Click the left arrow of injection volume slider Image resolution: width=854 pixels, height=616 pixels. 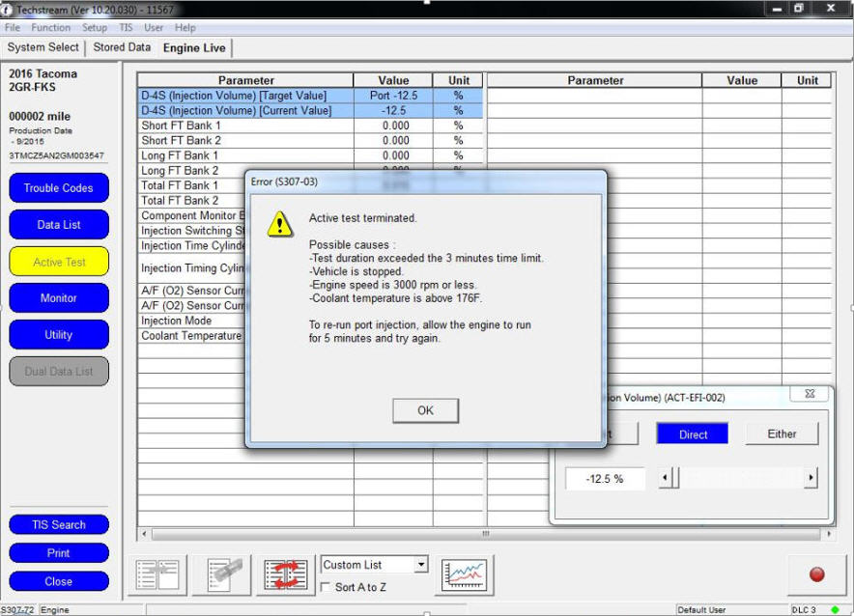point(664,478)
